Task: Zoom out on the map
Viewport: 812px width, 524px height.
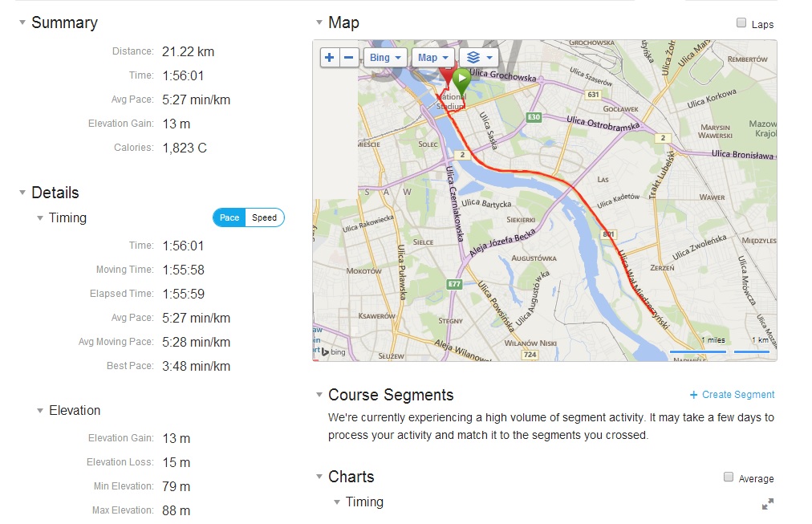Action: 349,58
